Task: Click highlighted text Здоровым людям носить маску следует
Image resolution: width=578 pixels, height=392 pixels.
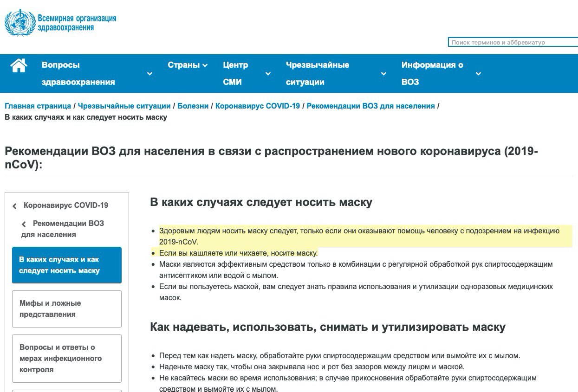Action: [x=359, y=236]
